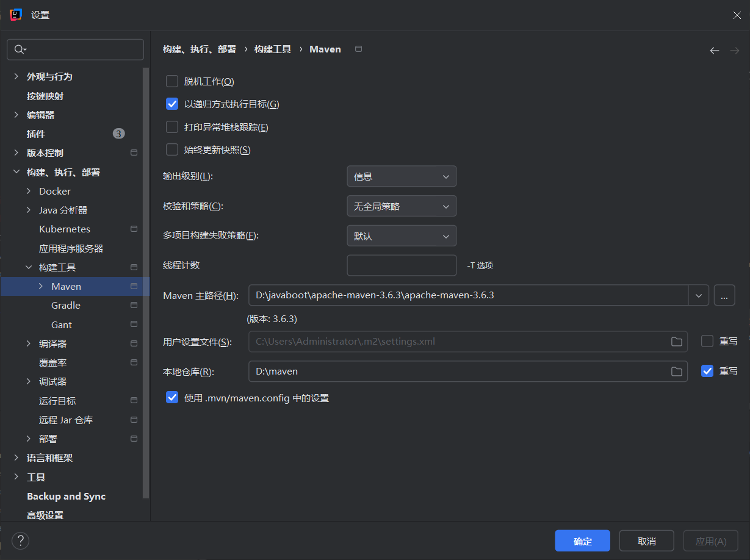Expand the 语言和框架 tree node
This screenshot has width=750, height=560.
pos(16,458)
